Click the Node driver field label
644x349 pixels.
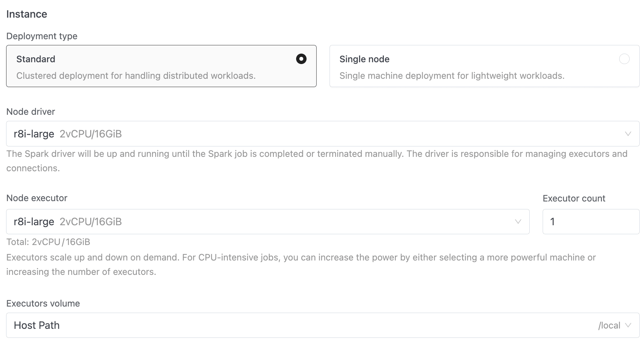[x=31, y=112]
